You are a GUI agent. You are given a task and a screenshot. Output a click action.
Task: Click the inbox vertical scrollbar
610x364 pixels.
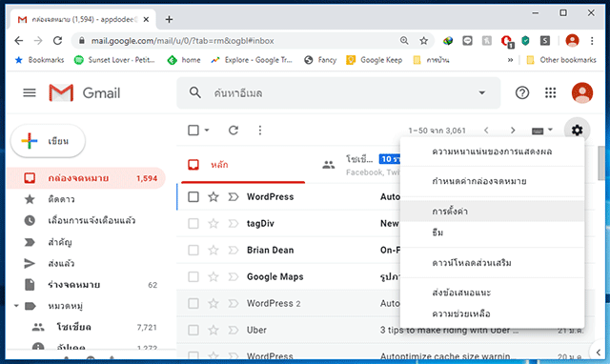pyautogui.click(x=601, y=163)
